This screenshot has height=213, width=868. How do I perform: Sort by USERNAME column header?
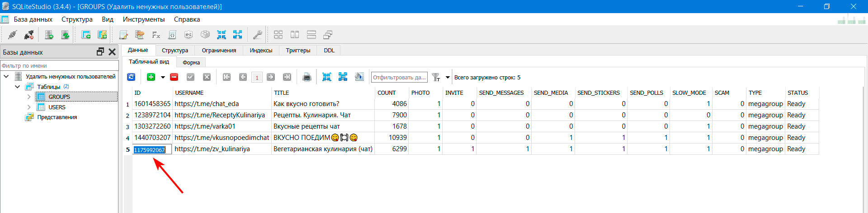coord(222,93)
